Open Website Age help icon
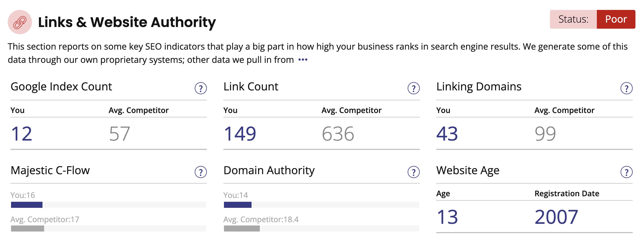The image size is (644, 250). [626, 172]
